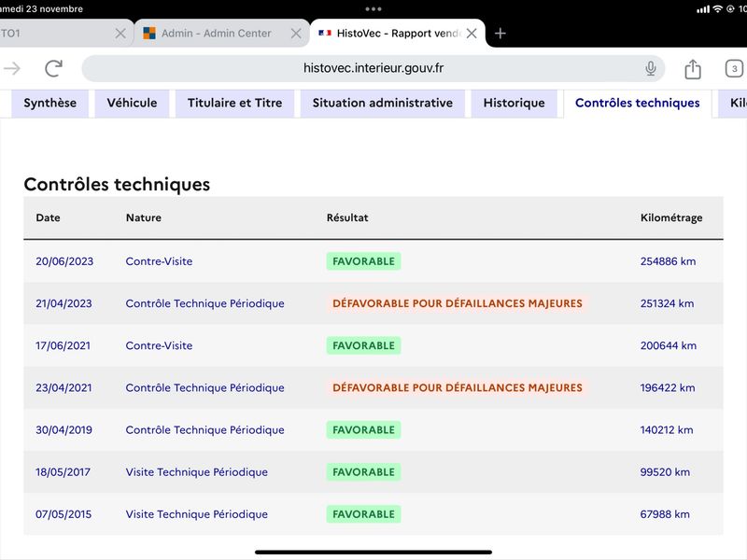Click FAVORABLE badge in 17/06/2021 row

click(363, 345)
